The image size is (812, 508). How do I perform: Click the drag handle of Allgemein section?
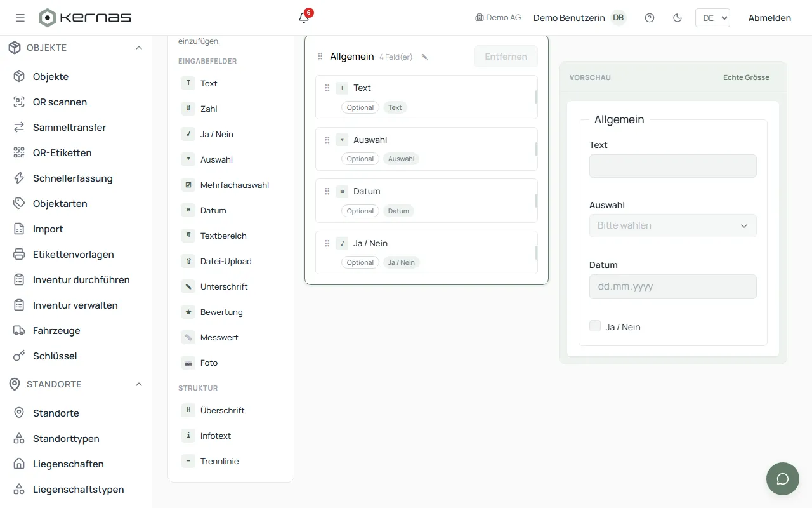point(320,57)
